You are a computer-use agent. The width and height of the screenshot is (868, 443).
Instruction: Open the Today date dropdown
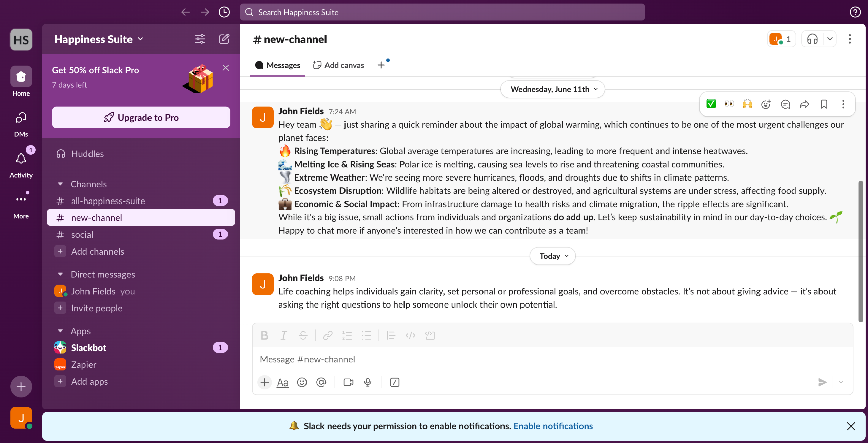click(553, 256)
